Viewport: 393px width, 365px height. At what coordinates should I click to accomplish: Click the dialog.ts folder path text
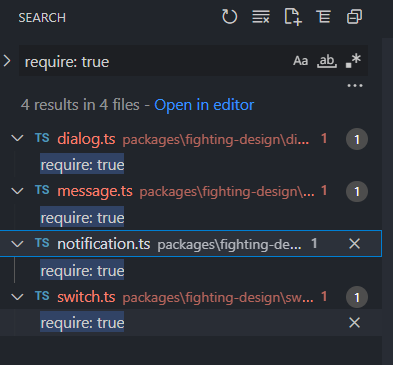pos(216,140)
